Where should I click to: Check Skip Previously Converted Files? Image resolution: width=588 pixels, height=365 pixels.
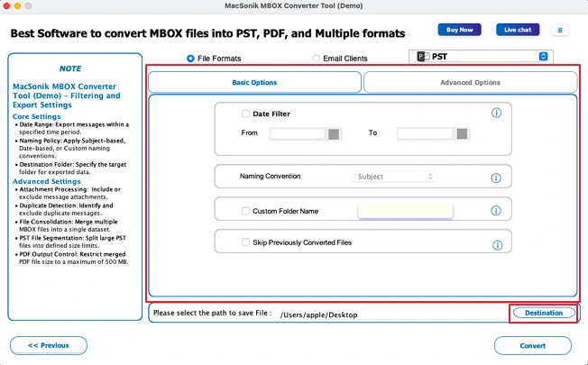[x=245, y=242]
